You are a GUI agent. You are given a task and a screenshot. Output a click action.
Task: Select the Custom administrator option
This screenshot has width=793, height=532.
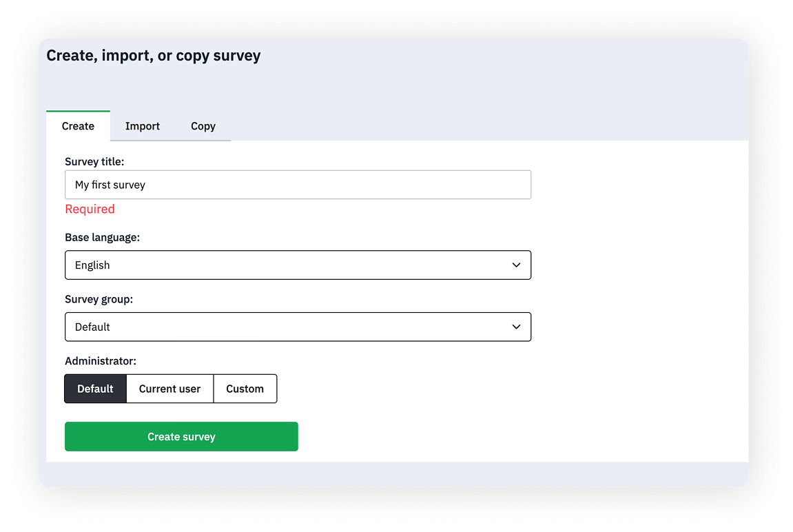[x=245, y=388]
